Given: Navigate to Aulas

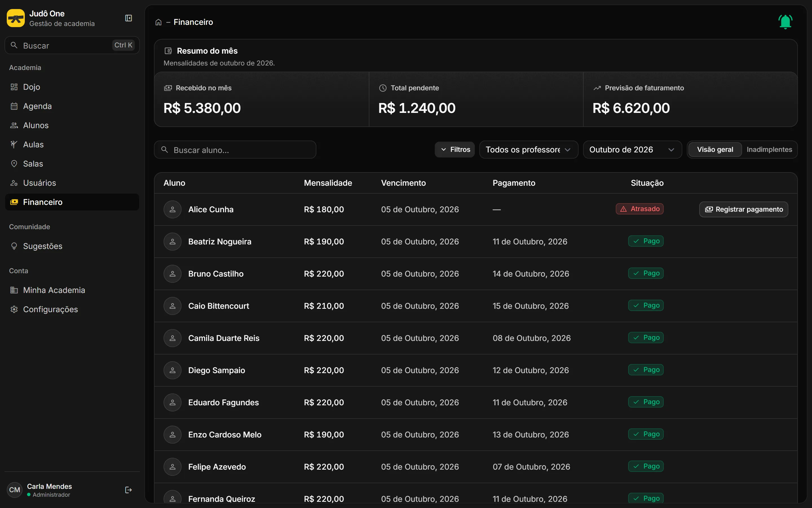Looking at the screenshot, I should pos(72,144).
